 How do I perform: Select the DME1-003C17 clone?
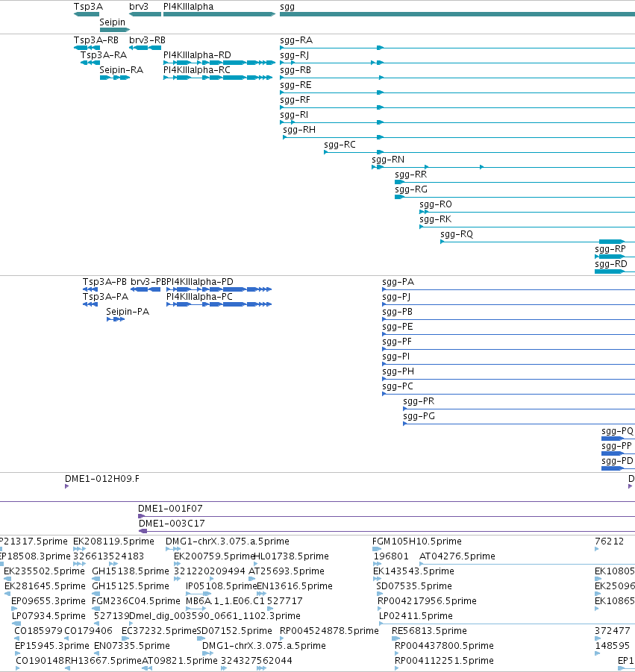click(x=387, y=532)
